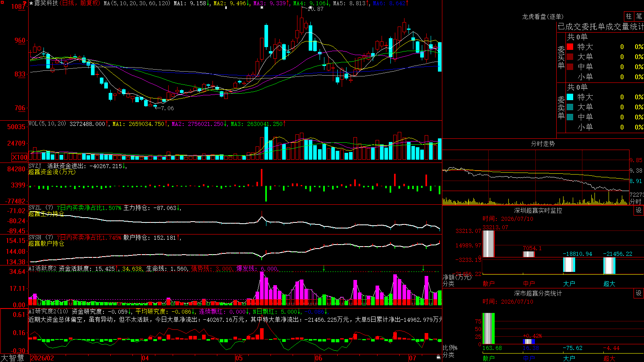Click the 07 month marker on timeline
Viewport: 644px width, 362px height.
click(x=413, y=358)
